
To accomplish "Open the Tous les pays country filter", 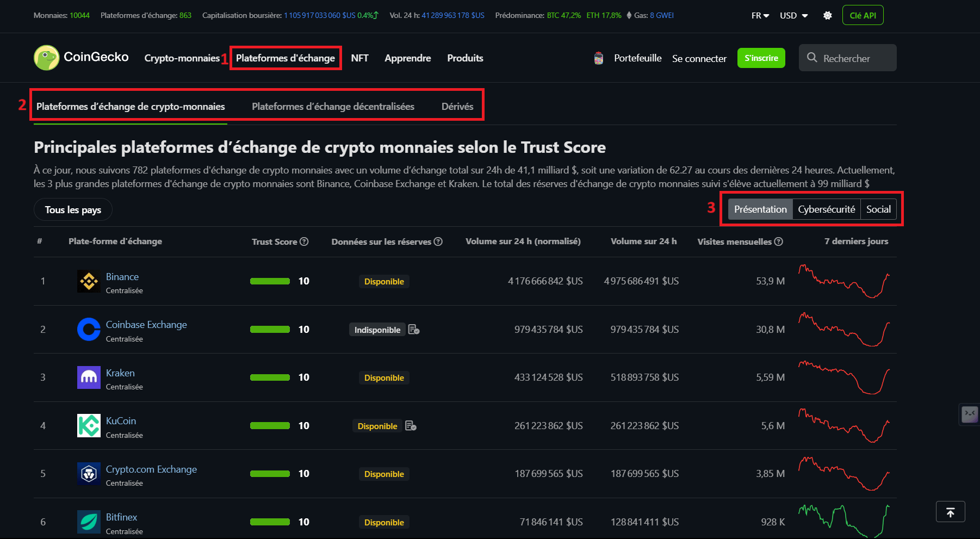I will tap(73, 209).
